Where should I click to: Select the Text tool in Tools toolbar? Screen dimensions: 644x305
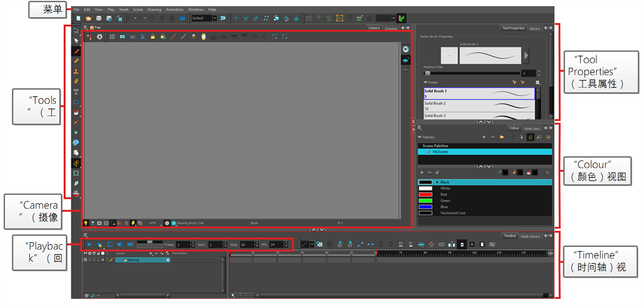point(76,92)
